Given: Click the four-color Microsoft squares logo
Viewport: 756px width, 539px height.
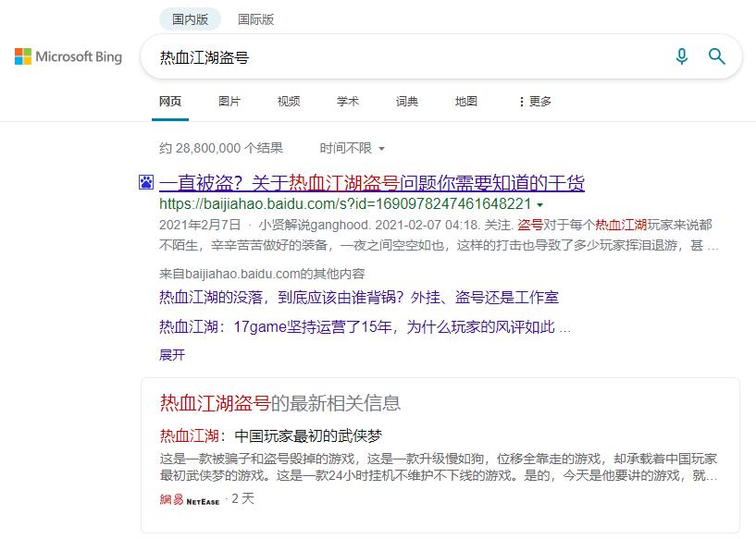Looking at the screenshot, I should point(23,56).
